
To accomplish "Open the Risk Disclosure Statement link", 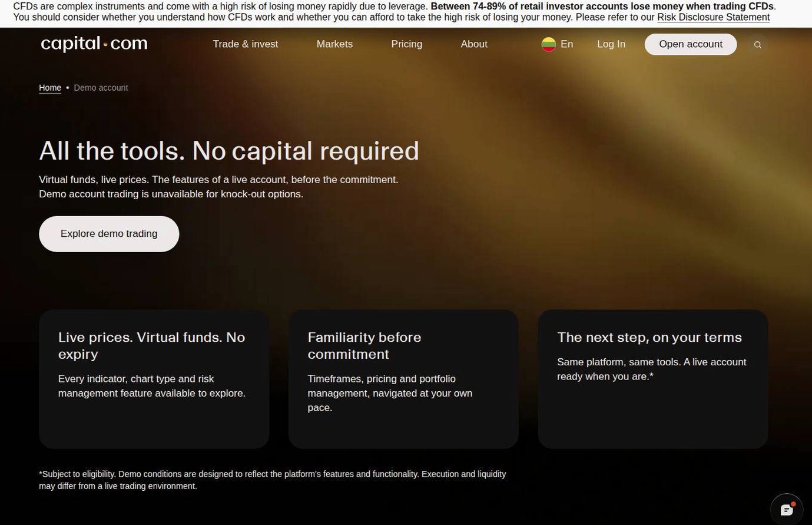I will pos(713,17).
